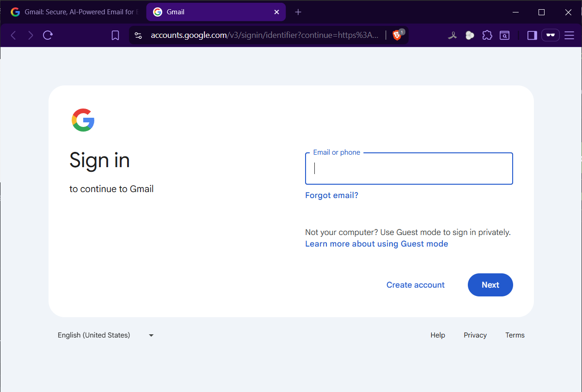
Task: Open the Create account option
Action: [x=415, y=285]
